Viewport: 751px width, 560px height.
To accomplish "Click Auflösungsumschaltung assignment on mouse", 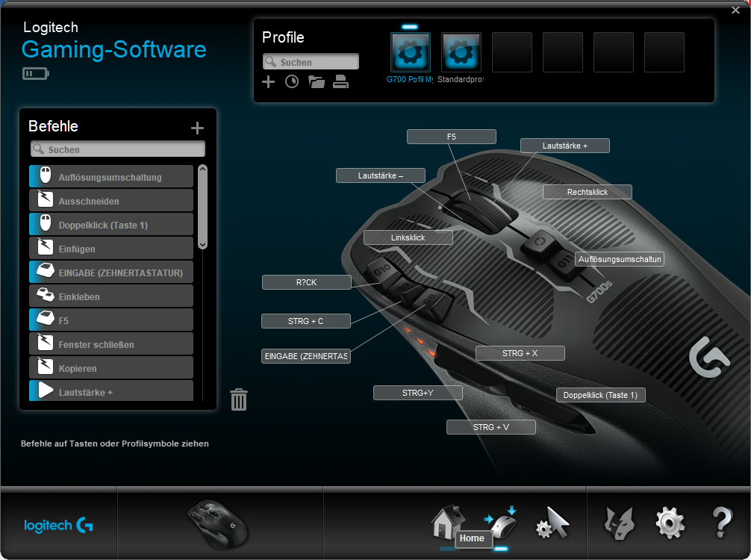I will click(x=620, y=259).
